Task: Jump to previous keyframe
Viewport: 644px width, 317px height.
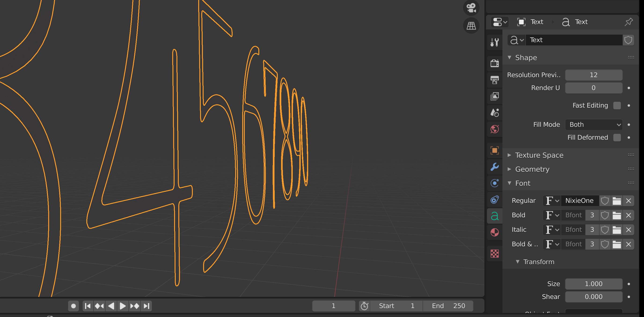Action: [x=99, y=306]
